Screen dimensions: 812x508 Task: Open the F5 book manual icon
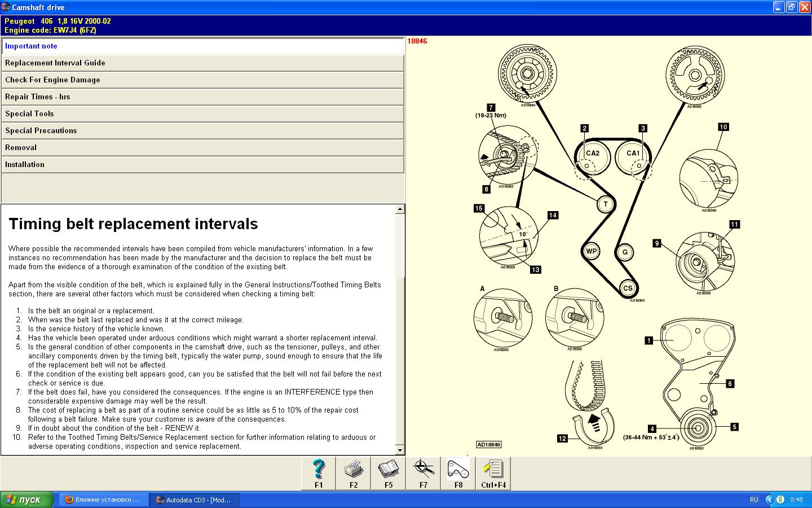[389, 473]
